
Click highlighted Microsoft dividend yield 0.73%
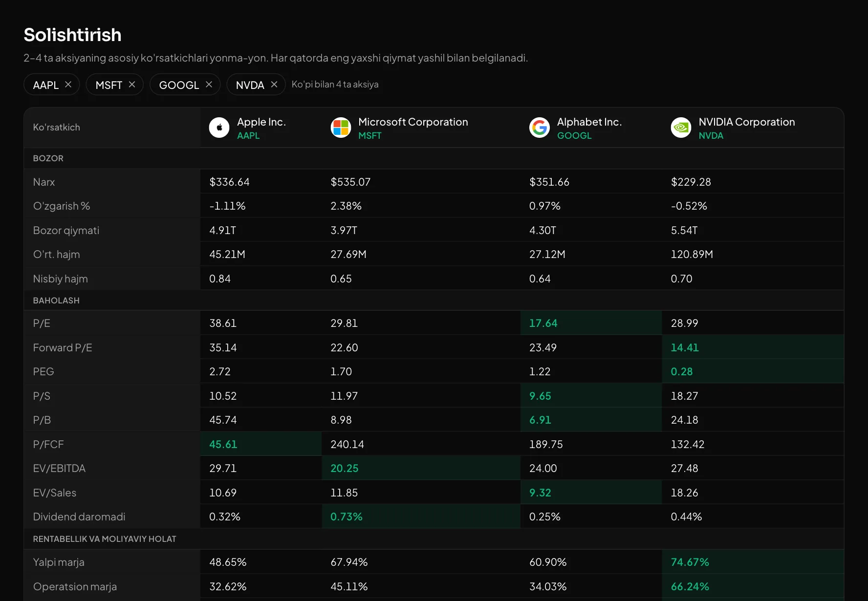coord(347,516)
